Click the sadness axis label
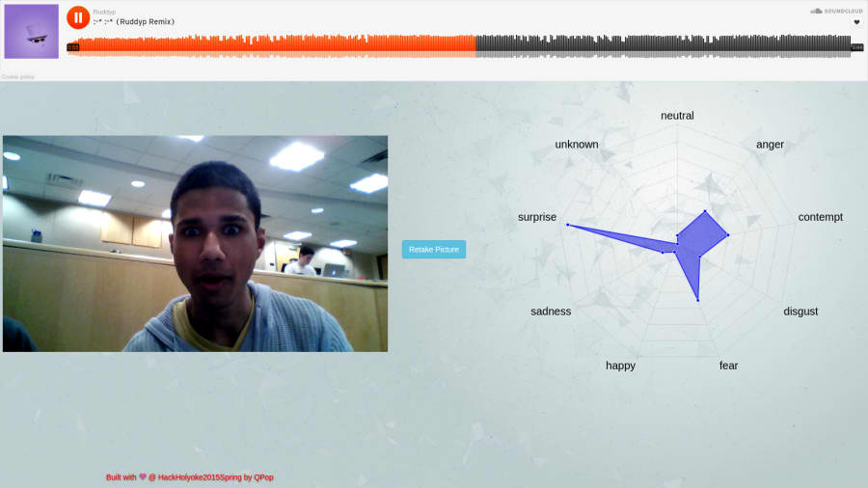This screenshot has width=868, height=488. 551,312
